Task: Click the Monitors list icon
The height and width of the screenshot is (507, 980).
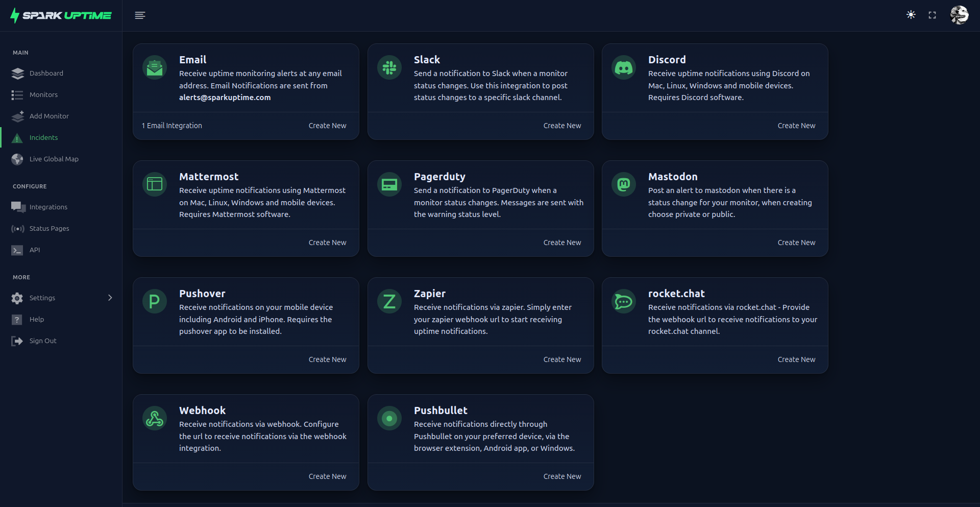Action: [x=17, y=95]
